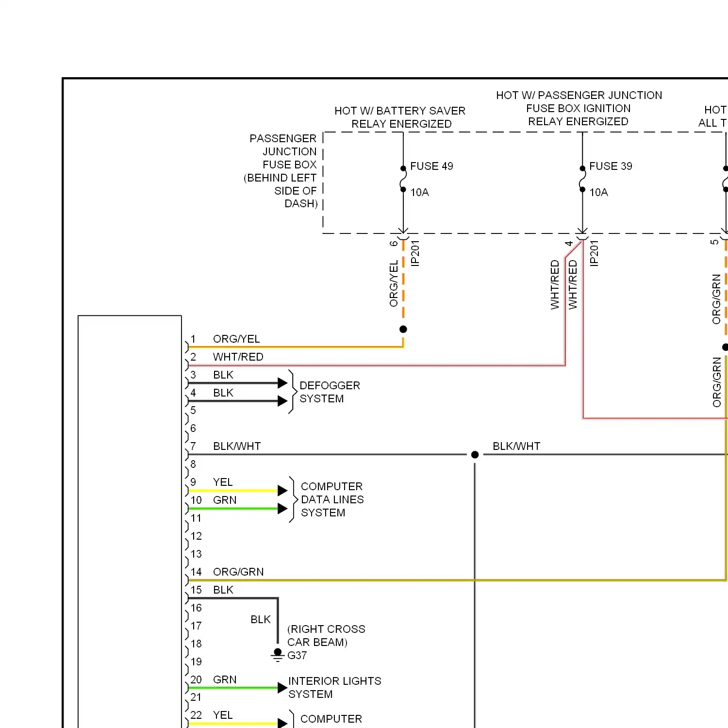Click the FUSE 49 label

[x=431, y=166]
